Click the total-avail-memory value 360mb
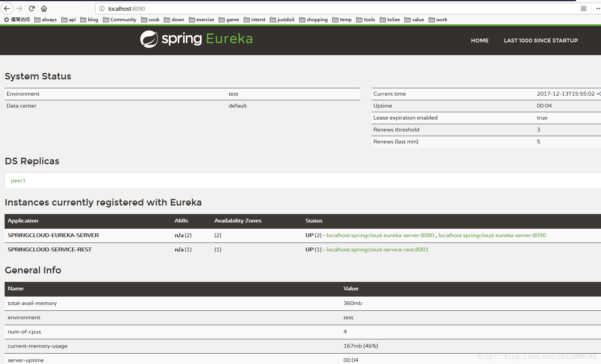Image resolution: width=601 pixels, height=364 pixels. click(353, 303)
